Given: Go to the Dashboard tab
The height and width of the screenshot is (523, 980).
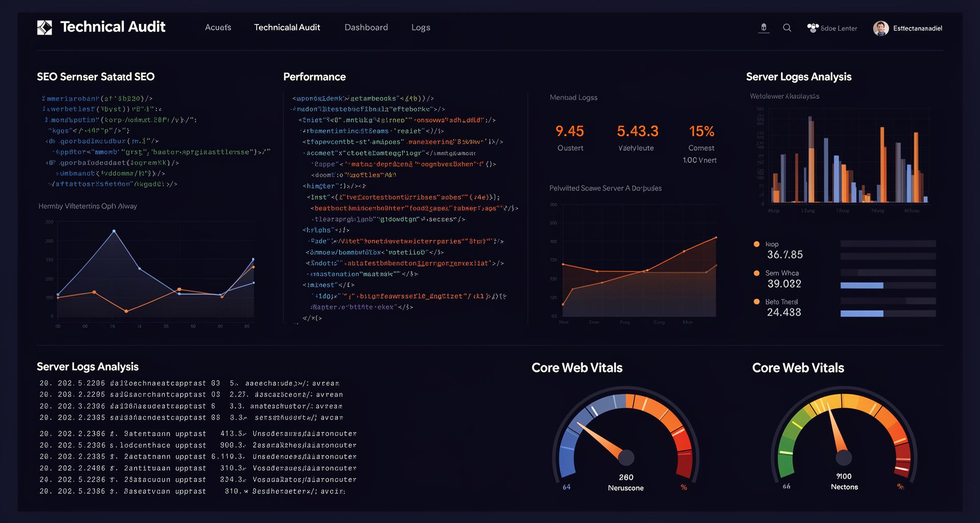Looking at the screenshot, I should 366,28.
